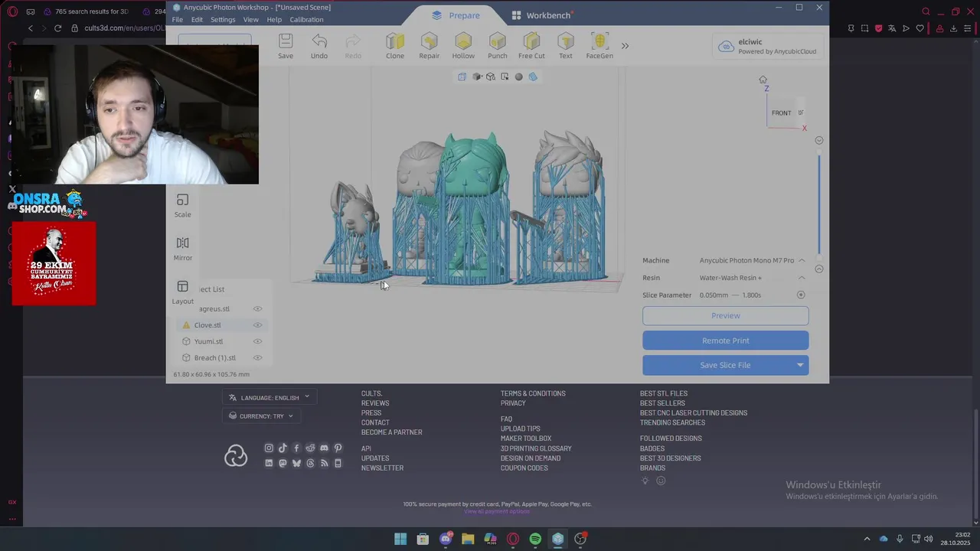Click the browser address bar showing cults3d.com
Image resolution: width=980 pixels, height=551 pixels.
click(124, 28)
